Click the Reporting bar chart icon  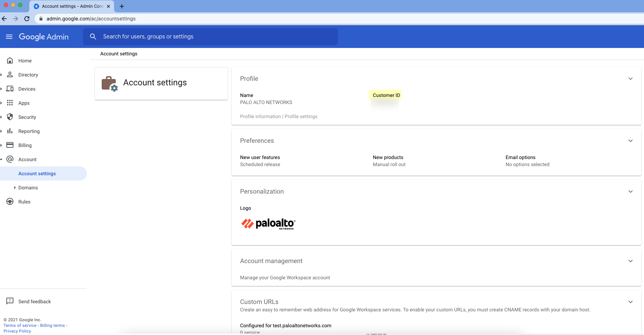10,131
